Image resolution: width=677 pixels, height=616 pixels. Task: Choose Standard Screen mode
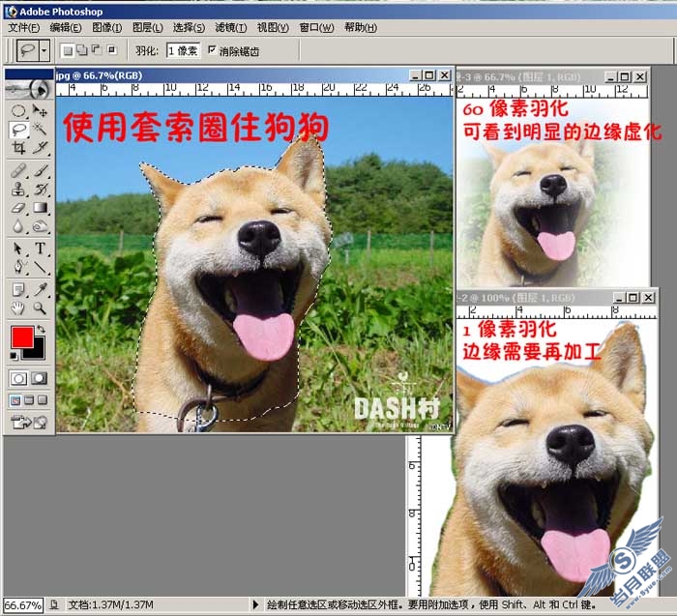click(15, 400)
